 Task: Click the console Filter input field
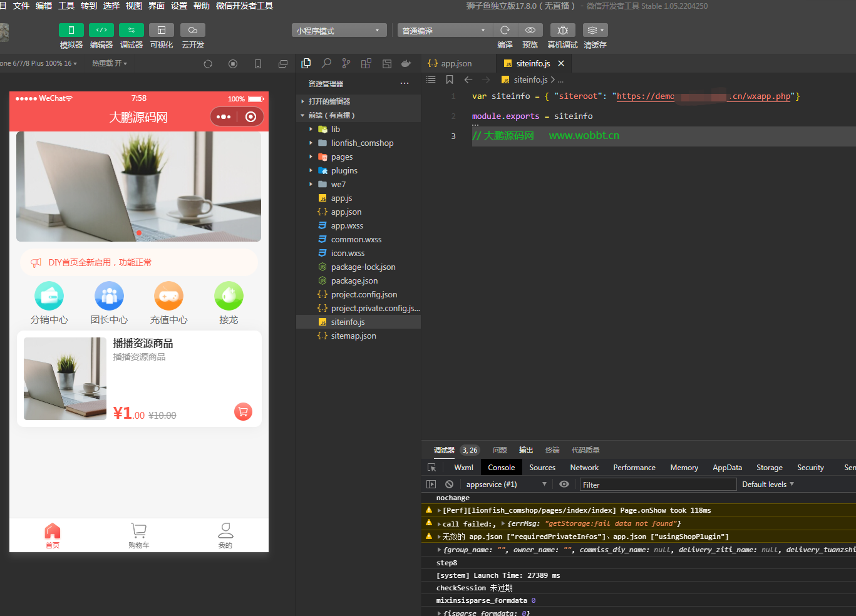[656, 485]
